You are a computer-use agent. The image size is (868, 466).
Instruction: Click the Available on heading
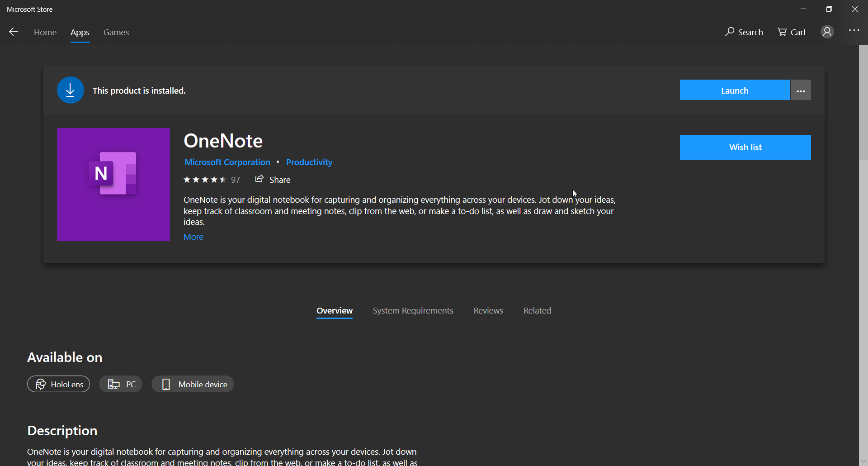[x=65, y=357]
